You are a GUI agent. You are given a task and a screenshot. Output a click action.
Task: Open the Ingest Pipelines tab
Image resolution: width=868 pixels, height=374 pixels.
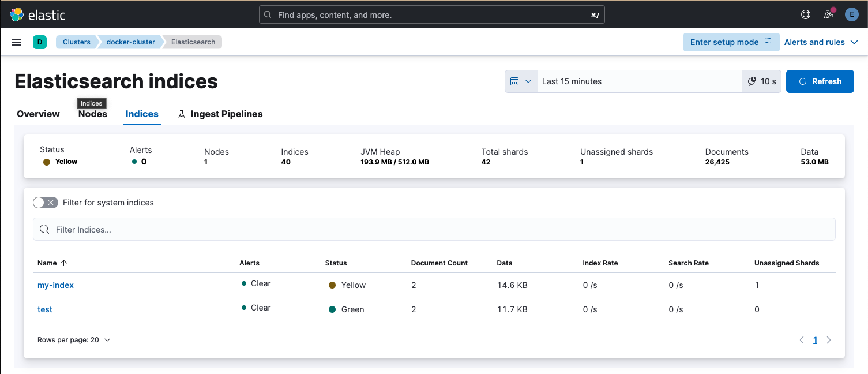(220, 114)
